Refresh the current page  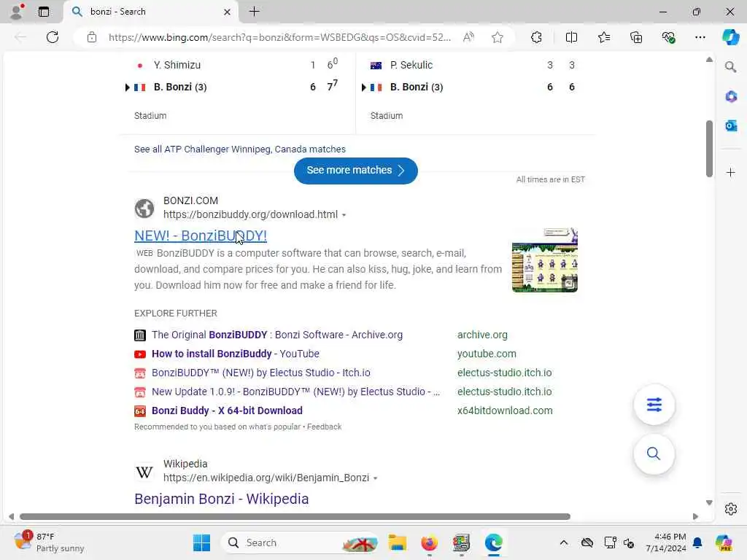pyautogui.click(x=53, y=37)
